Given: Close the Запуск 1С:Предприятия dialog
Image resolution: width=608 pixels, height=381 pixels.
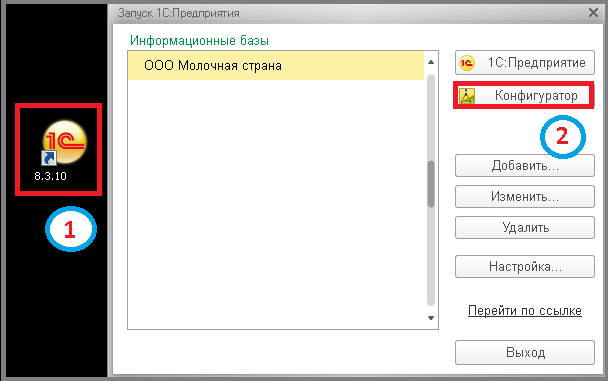Looking at the screenshot, I should (593, 13).
